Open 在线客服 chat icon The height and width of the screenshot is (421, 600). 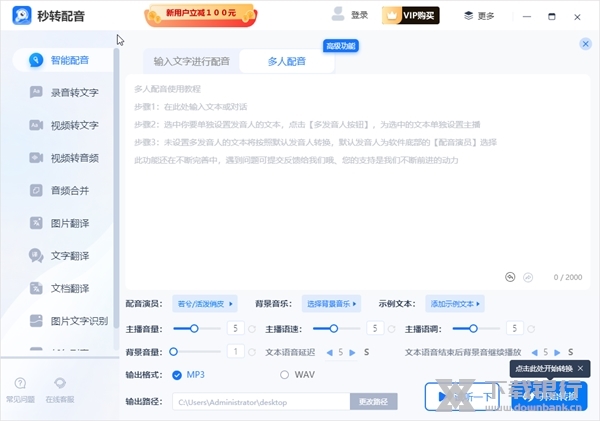pyautogui.click(x=60, y=383)
